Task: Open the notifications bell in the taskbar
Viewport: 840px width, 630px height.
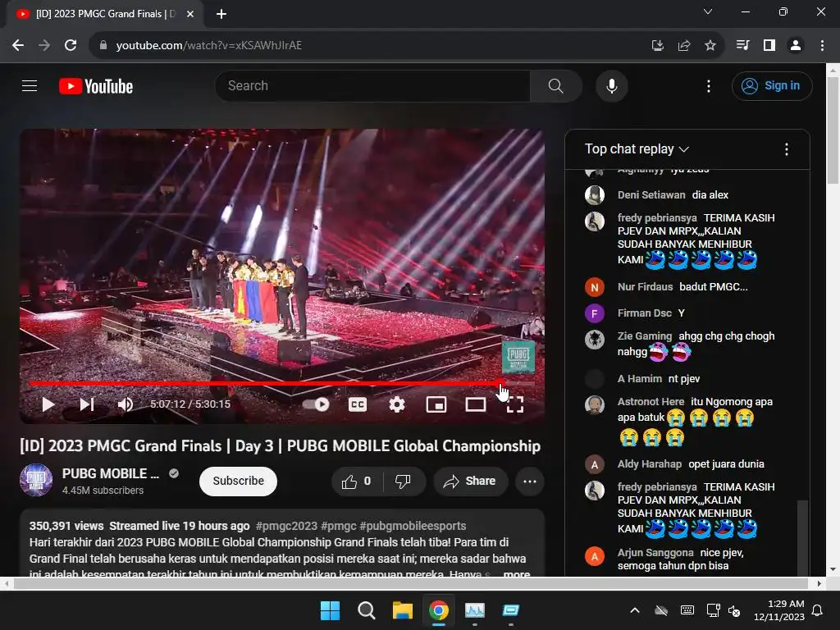Action: 818,610
